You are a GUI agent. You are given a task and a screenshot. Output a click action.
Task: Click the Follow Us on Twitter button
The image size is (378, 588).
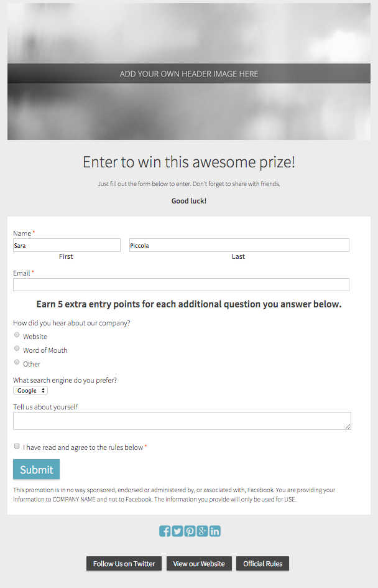tap(124, 564)
